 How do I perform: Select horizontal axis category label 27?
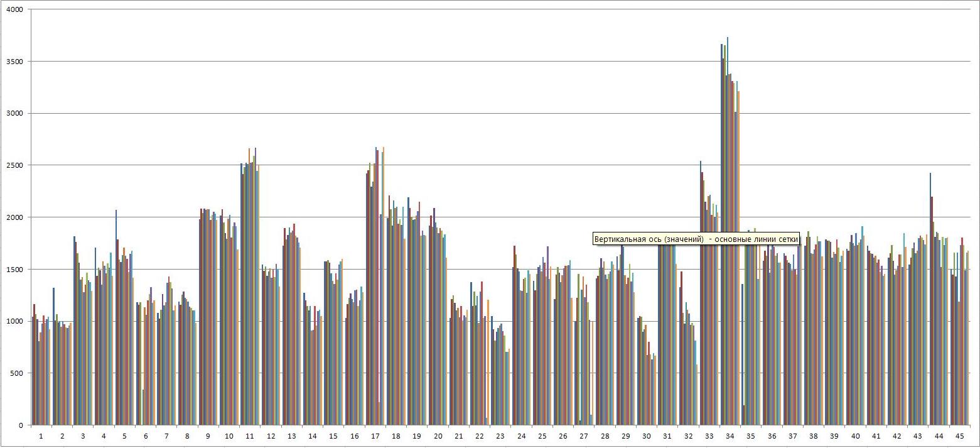[x=584, y=436]
